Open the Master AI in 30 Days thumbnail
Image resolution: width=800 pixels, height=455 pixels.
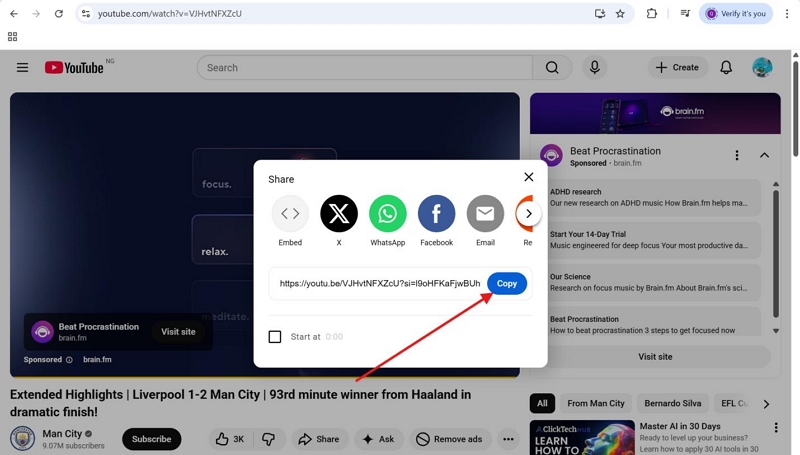coord(582,438)
